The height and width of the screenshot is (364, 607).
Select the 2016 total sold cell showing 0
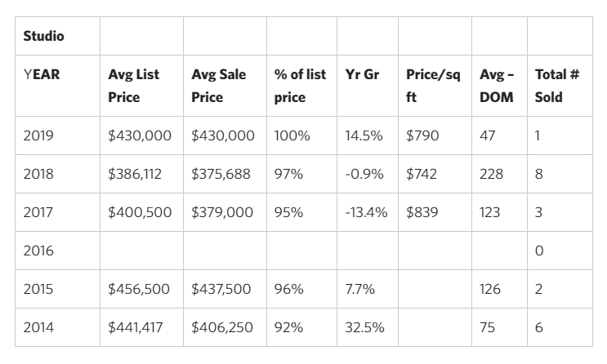tap(539, 251)
